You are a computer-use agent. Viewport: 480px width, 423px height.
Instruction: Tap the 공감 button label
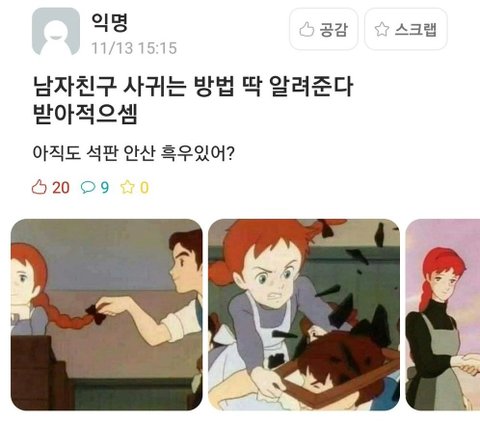point(334,30)
